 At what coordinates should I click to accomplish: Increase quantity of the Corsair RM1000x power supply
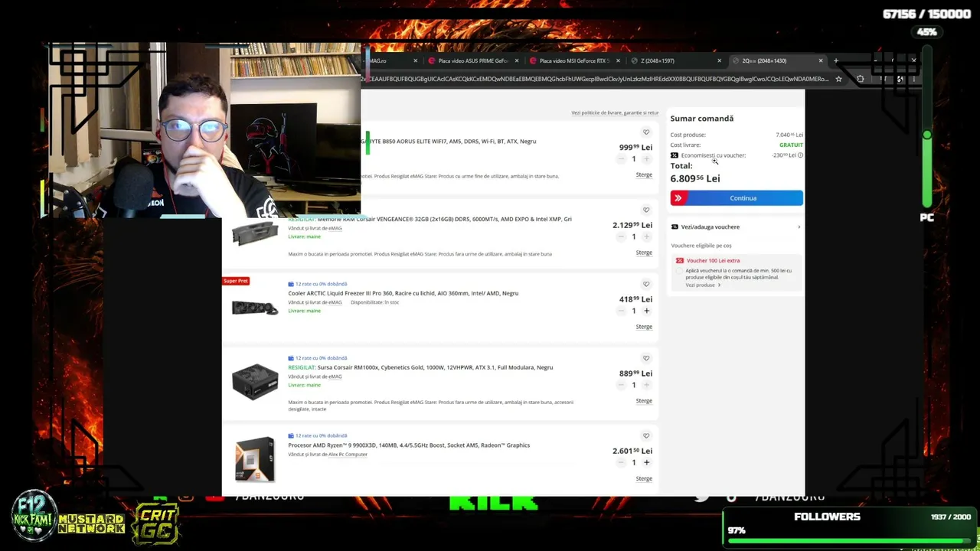click(646, 385)
